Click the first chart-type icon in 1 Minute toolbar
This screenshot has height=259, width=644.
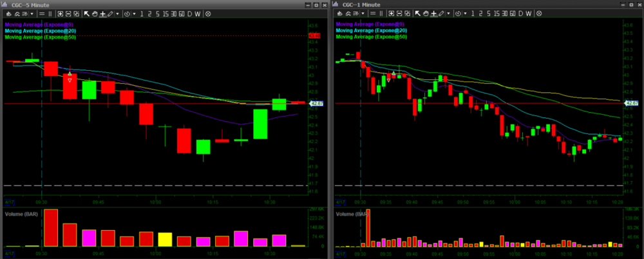(392, 13)
